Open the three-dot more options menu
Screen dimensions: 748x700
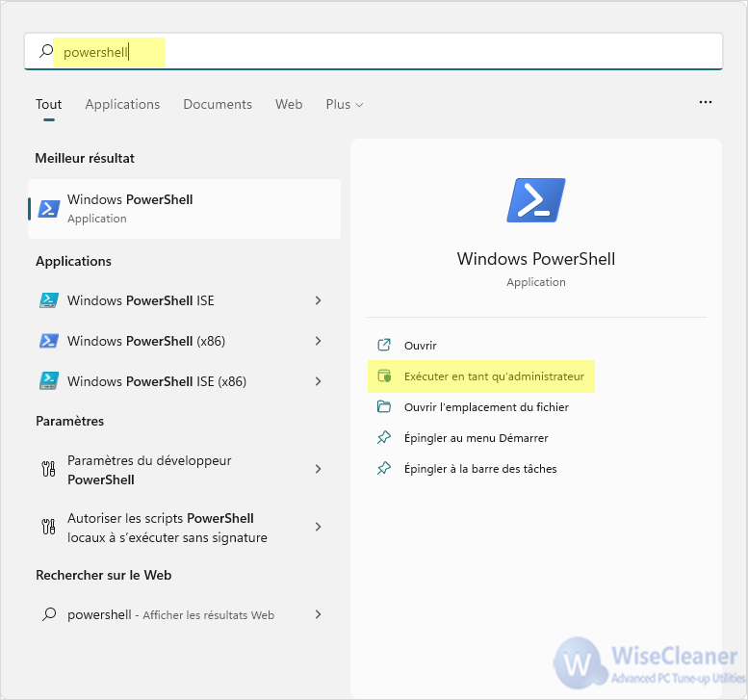click(705, 102)
